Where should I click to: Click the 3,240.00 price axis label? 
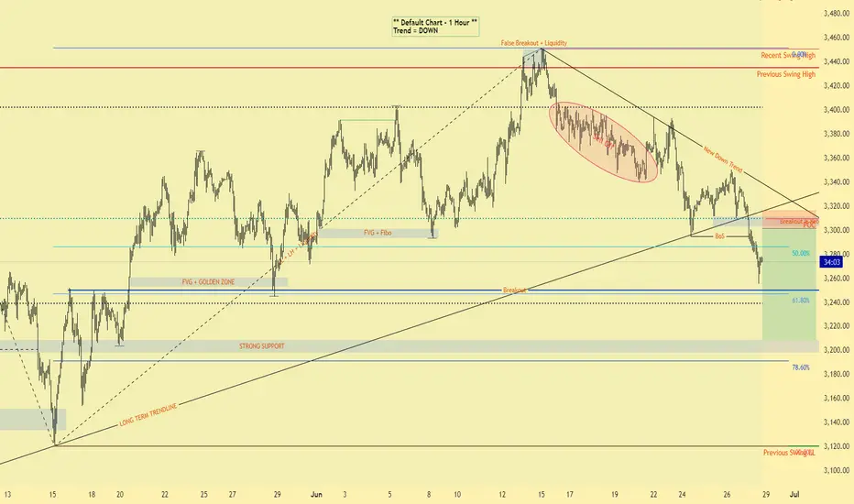[837, 301]
